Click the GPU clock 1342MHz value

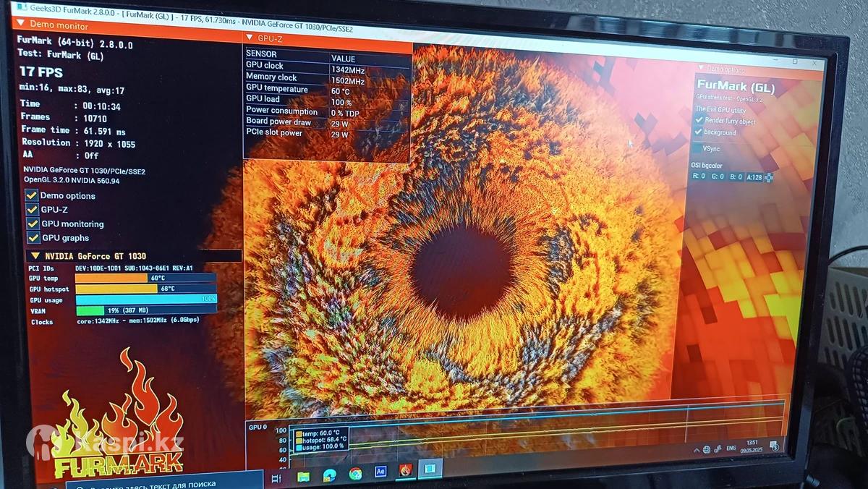(x=348, y=70)
